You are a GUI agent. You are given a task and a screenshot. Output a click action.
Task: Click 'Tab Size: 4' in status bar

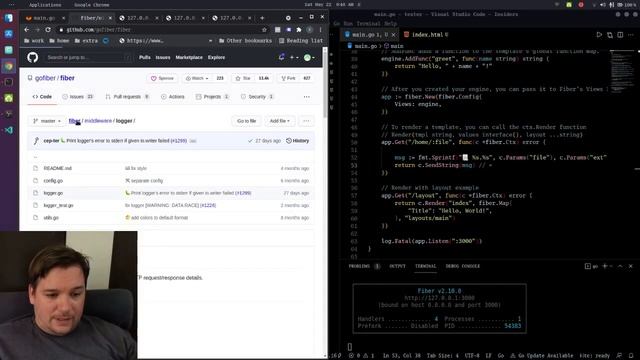(443, 356)
